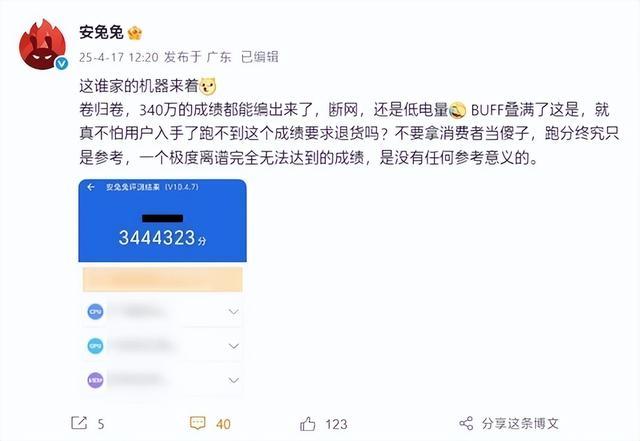Click the laughing emoji after 低电量
Image resolution: width=640 pixels, height=441 pixels.
coord(458,110)
